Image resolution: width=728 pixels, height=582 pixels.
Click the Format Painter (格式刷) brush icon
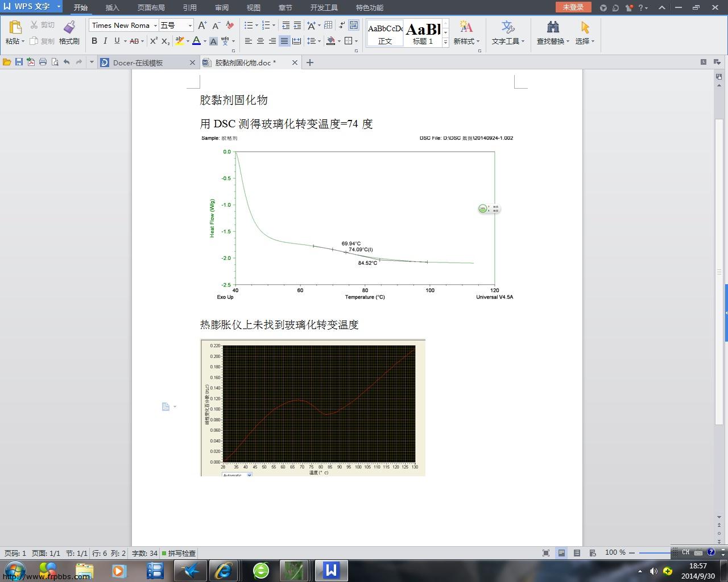click(69, 27)
